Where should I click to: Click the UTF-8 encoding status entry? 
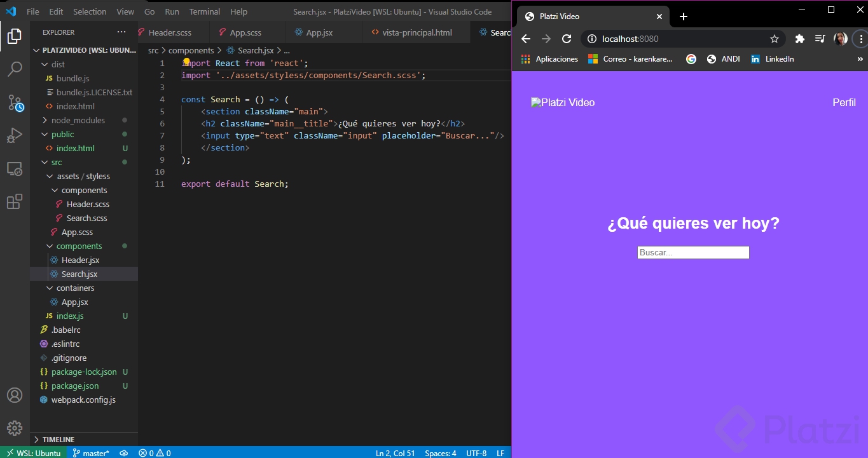coord(476,453)
